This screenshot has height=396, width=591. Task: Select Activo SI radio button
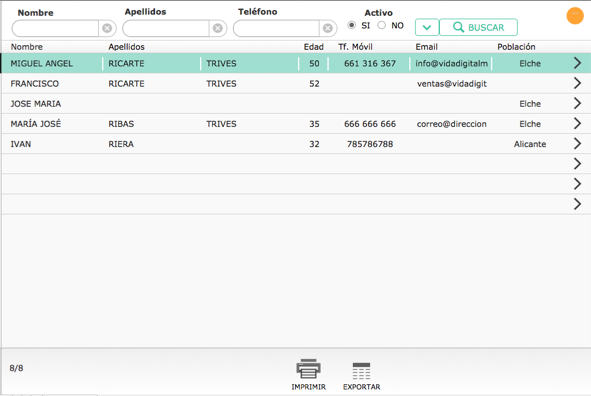coord(351,25)
